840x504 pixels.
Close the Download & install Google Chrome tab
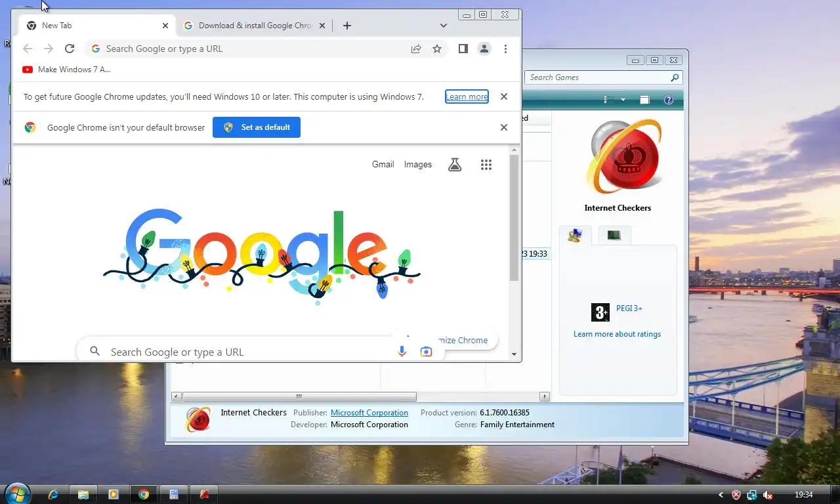pos(322,26)
